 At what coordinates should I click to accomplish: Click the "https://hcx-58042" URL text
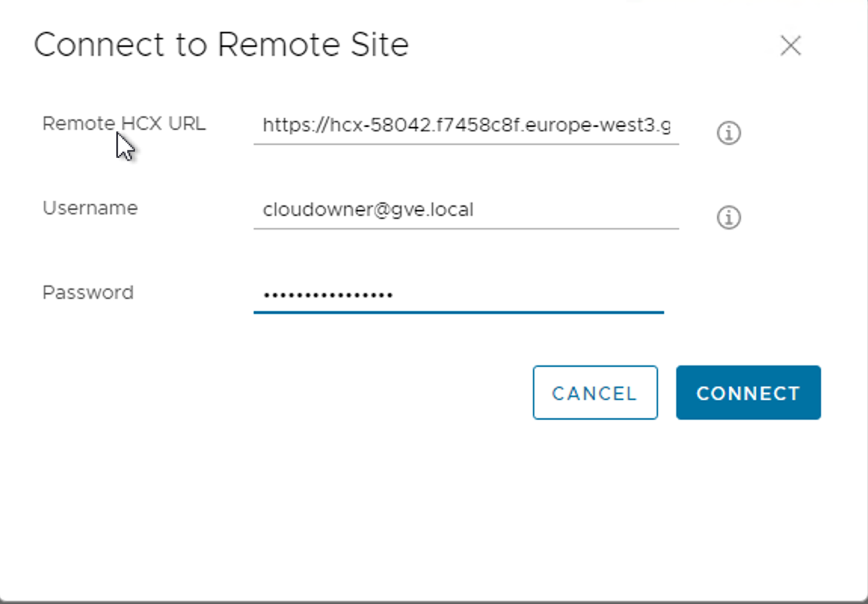tap(325, 125)
